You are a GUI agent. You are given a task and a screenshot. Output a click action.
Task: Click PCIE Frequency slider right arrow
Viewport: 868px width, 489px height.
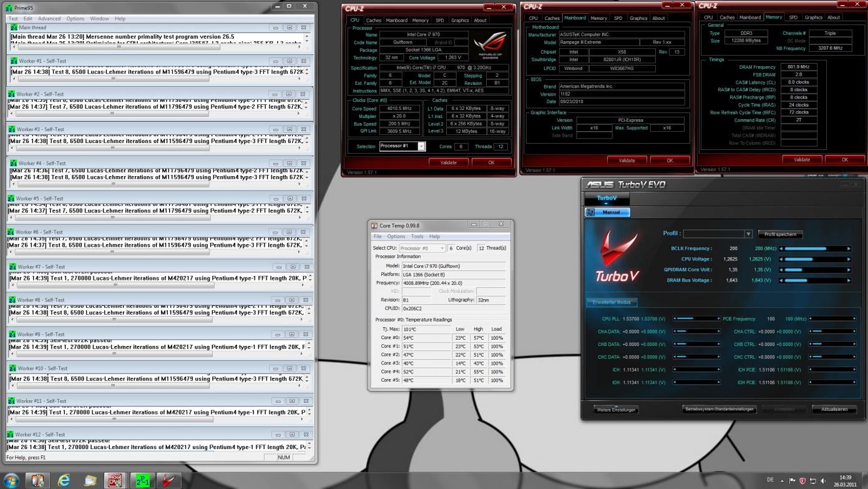854,319
